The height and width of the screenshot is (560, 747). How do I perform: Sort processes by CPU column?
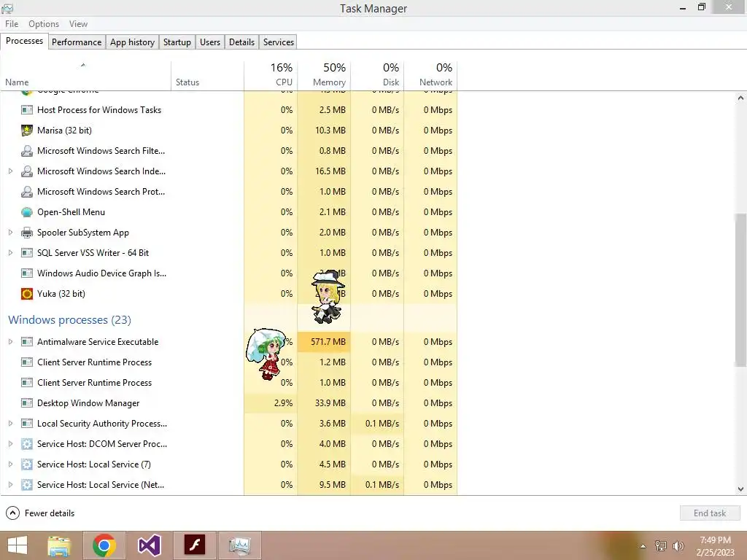[x=271, y=75]
